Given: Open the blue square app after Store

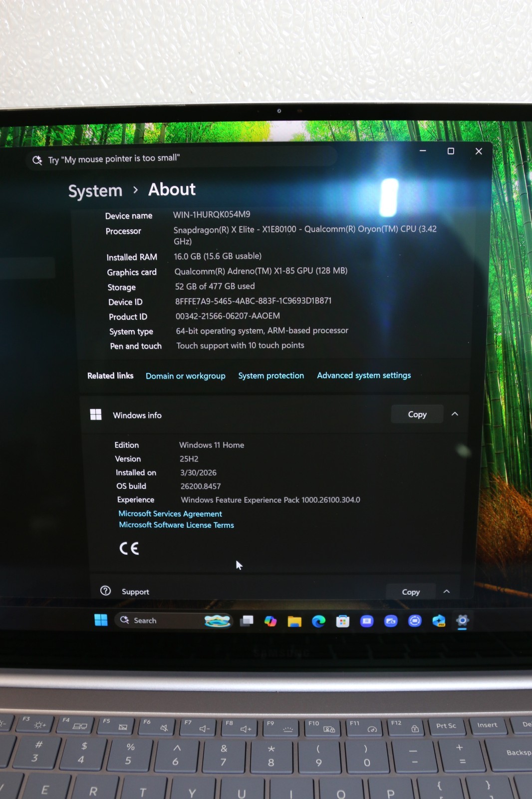Looking at the screenshot, I should [x=367, y=621].
